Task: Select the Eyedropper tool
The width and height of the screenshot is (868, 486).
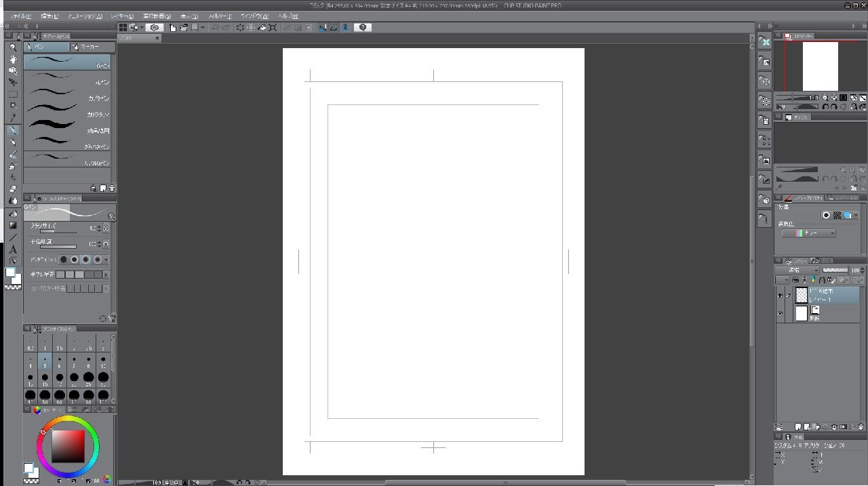Action: 13,117
